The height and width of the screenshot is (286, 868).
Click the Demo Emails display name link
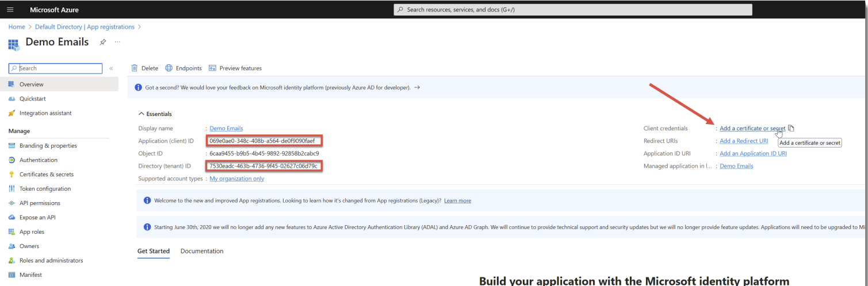click(x=226, y=129)
